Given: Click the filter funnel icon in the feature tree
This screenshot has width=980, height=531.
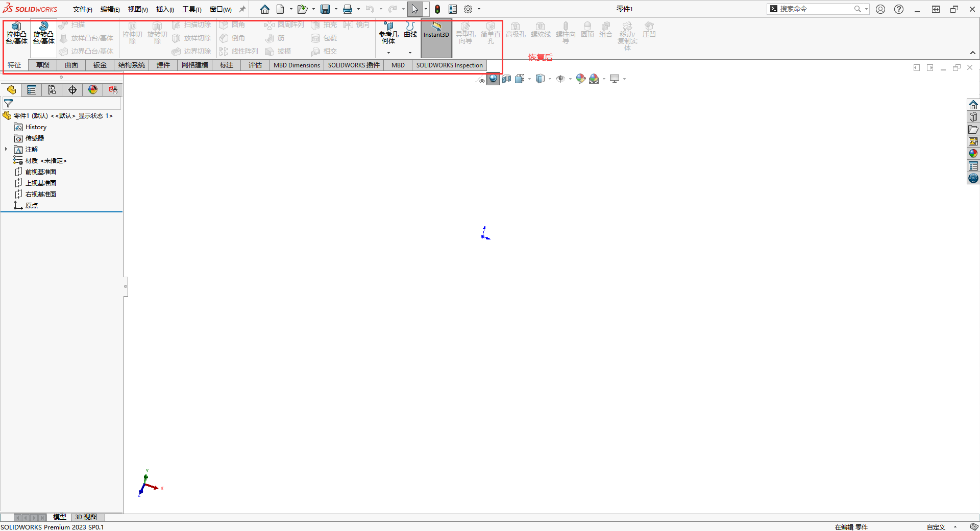Looking at the screenshot, I should pyautogui.click(x=8, y=104).
